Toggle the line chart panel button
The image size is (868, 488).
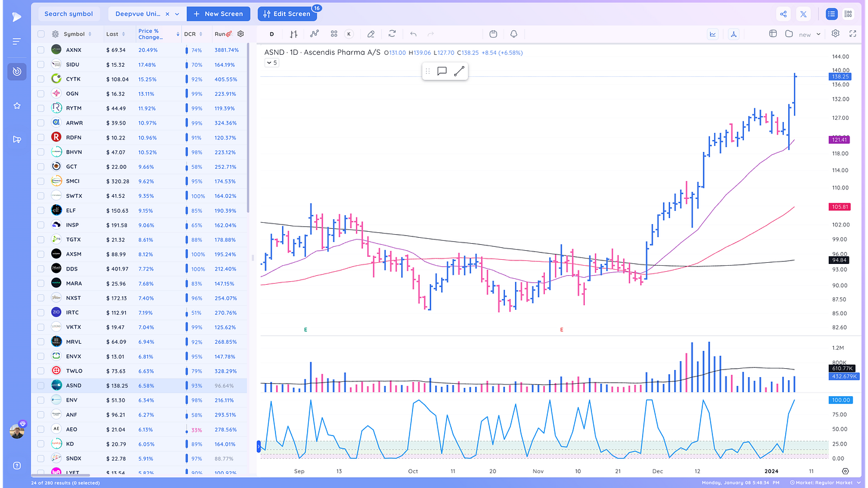click(x=713, y=34)
